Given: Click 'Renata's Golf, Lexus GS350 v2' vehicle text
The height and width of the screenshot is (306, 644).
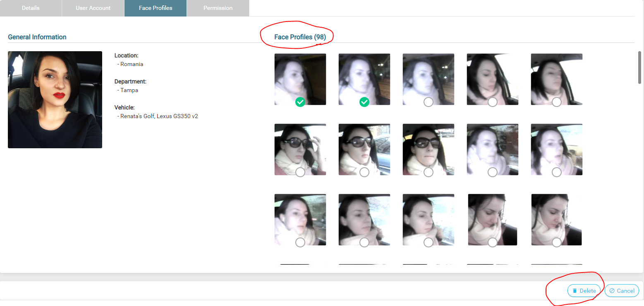Looking at the screenshot, I should [159, 116].
